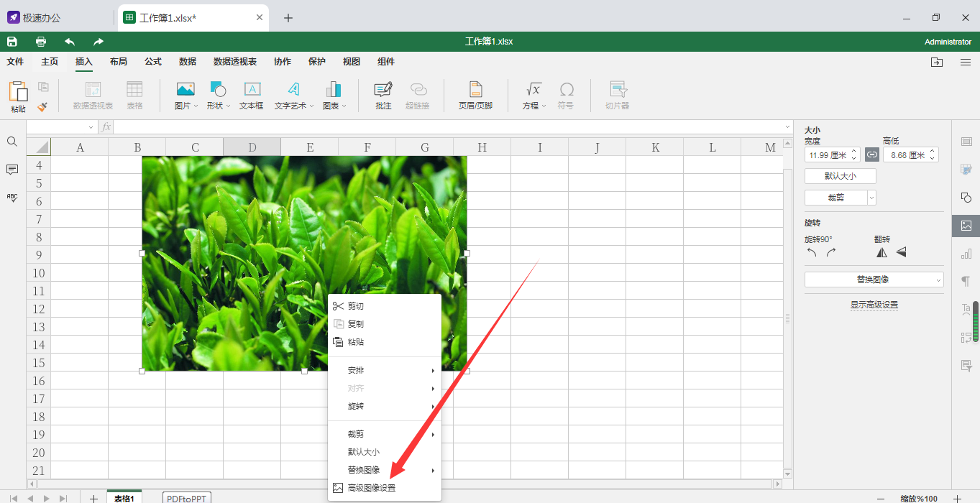Open the 文件 menu

point(15,62)
